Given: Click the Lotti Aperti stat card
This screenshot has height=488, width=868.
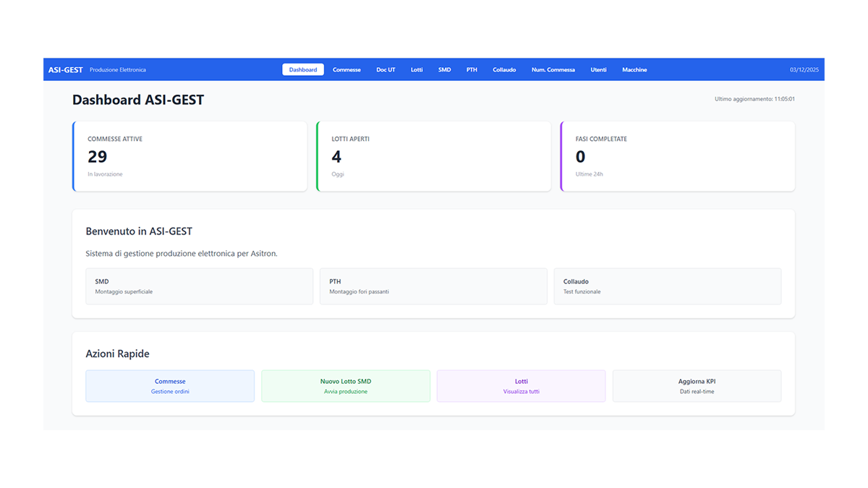Looking at the screenshot, I should (x=434, y=156).
